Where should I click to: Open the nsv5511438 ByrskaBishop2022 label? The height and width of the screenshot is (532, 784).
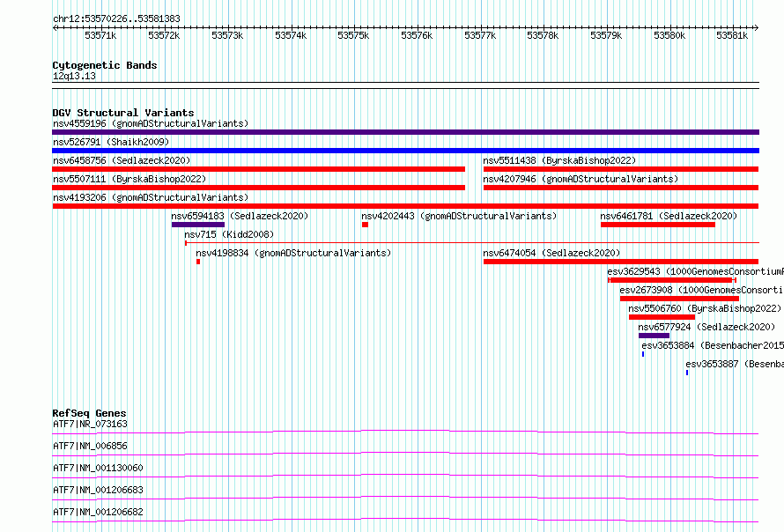point(559,160)
